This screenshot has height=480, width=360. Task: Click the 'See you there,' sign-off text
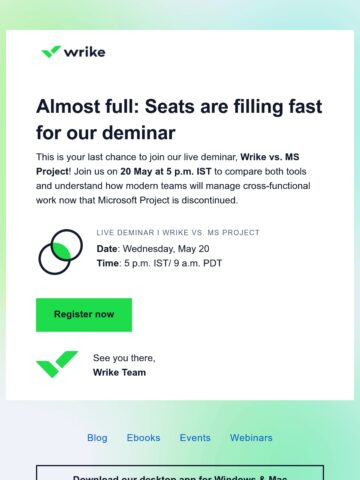tap(124, 358)
